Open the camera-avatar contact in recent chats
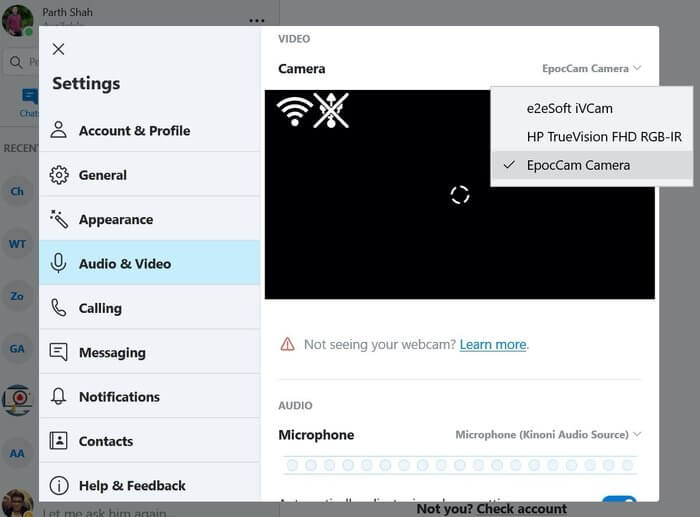The image size is (700, 517). pos(17,400)
